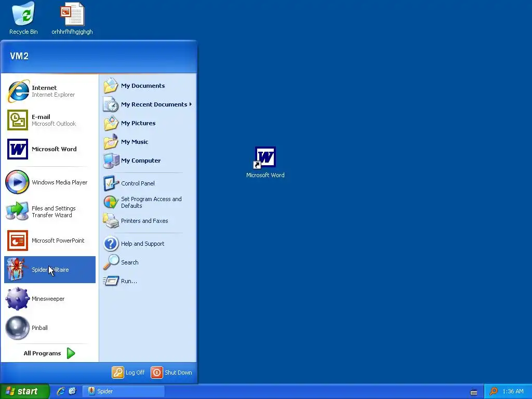532x399 pixels.
Task: Click the "Pinball" label
Action: [x=39, y=328]
